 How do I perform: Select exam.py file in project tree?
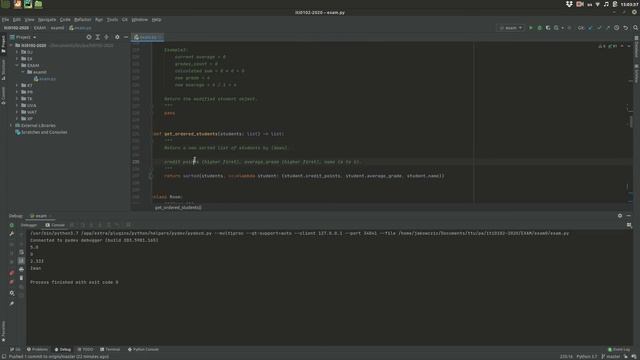coord(45,79)
